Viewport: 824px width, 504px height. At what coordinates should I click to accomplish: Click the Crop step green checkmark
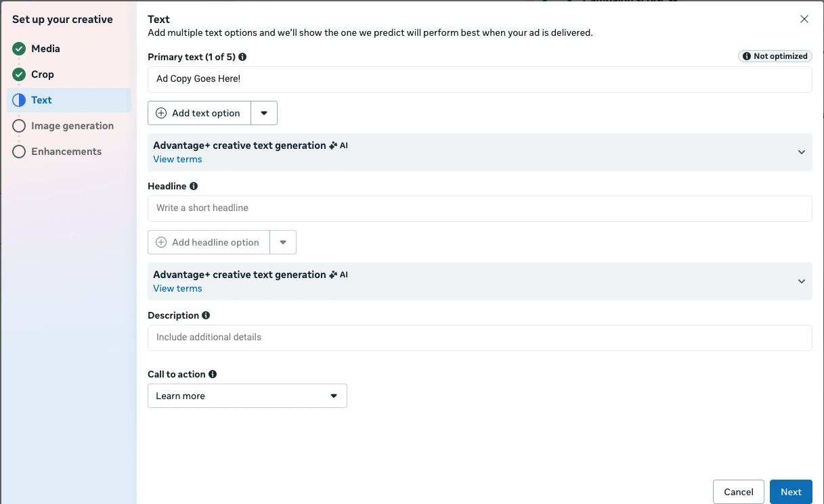(x=19, y=74)
